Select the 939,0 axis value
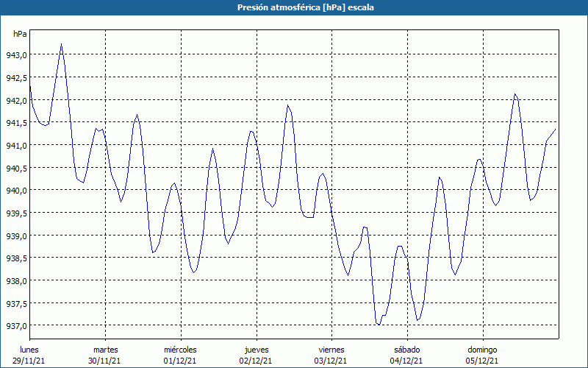588x368 pixels. [x=16, y=236]
